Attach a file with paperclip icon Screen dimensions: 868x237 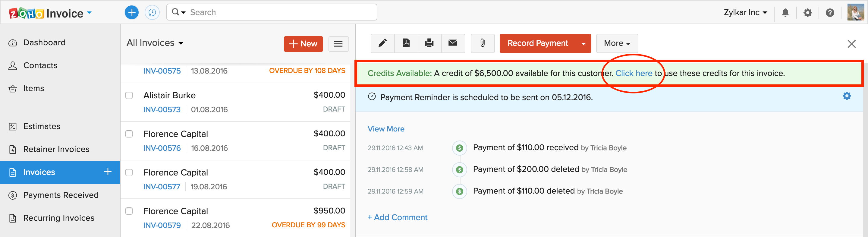pos(482,43)
